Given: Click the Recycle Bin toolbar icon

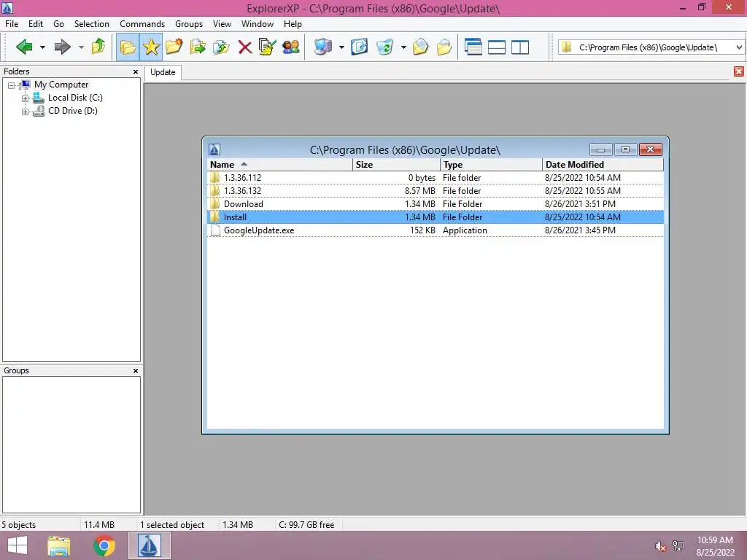Looking at the screenshot, I should pyautogui.click(x=384, y=47).
